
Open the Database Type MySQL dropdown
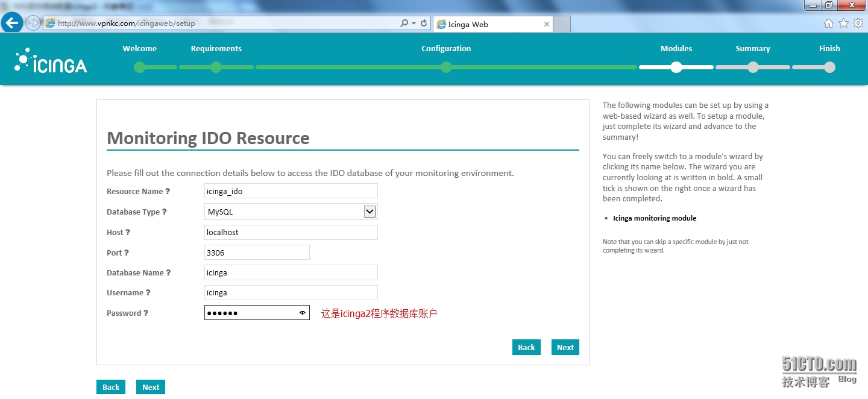(291, 212)
